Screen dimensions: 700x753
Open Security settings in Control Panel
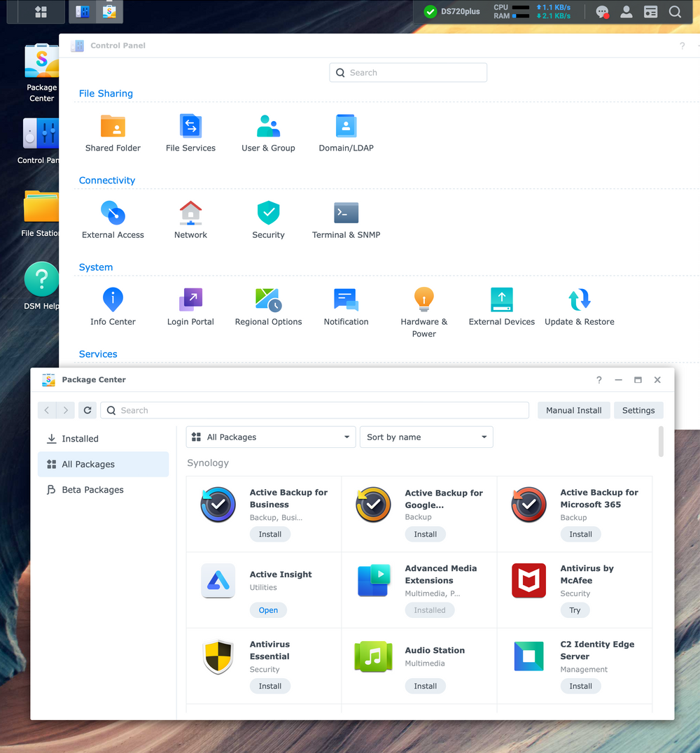point(268,220)
